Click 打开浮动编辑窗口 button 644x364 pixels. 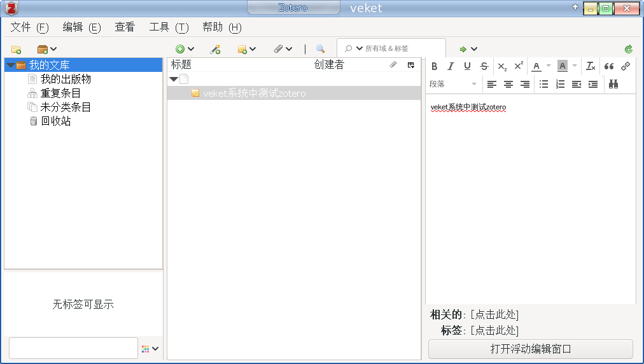pos(531,349)
